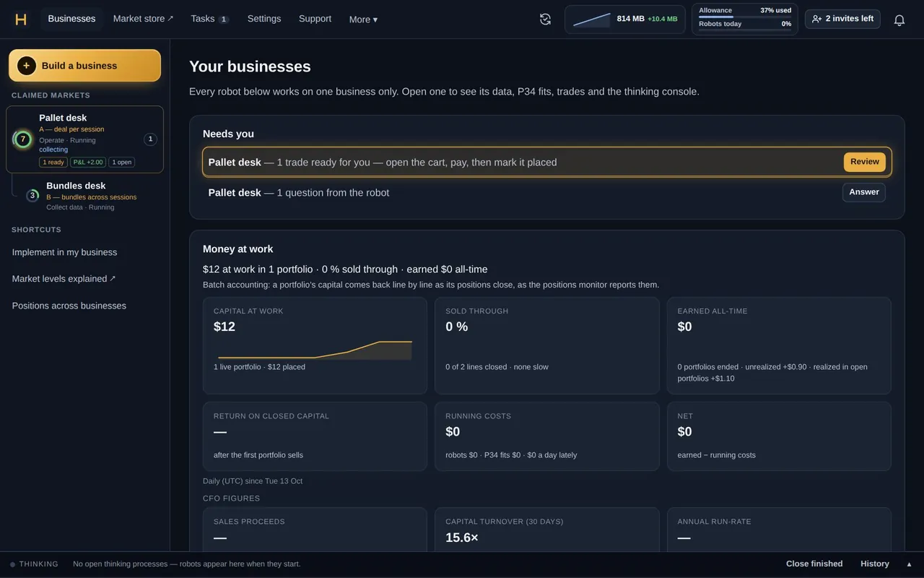The width and height of the screenshot is (924, 578).
Task: Click the Bundles desk level 3 ring
Action: pyautogui.click(x=32, y=195)
